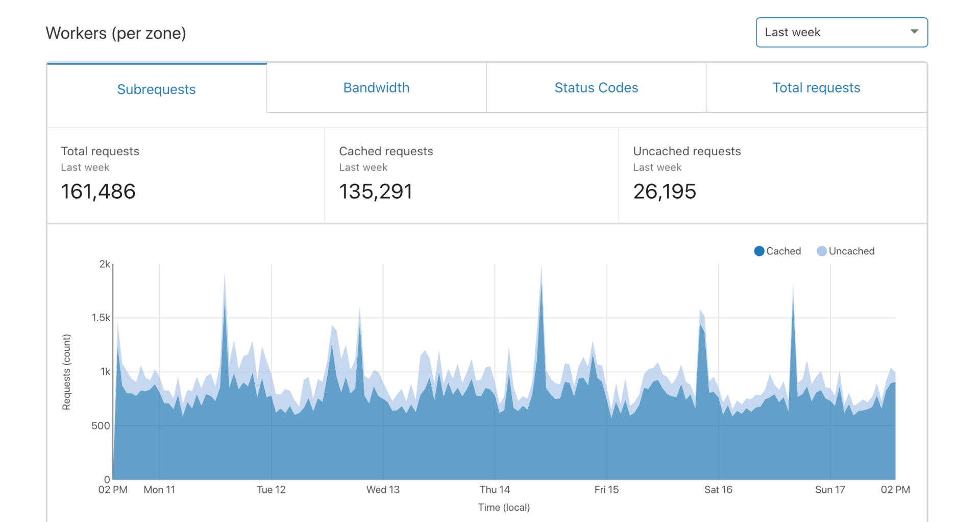Click the Wed 13 x-axis label
This screenshot has width=980, height=522.
(383, 489)
